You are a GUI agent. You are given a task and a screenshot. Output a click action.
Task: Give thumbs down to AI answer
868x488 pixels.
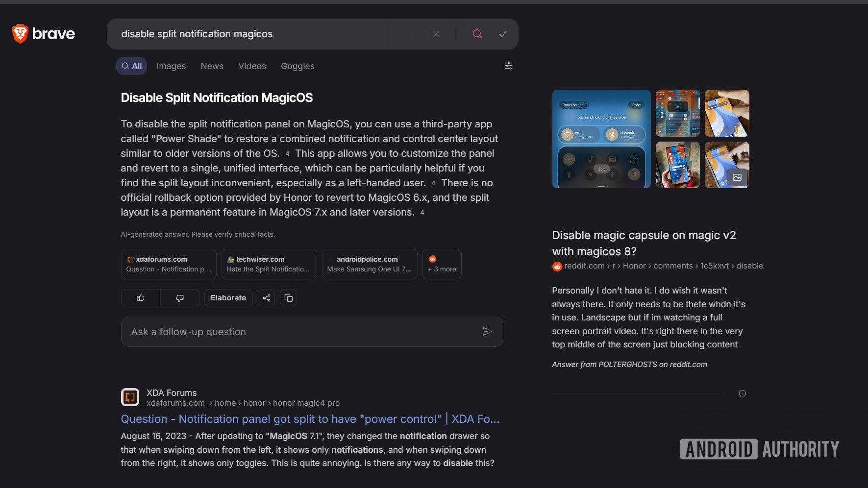[180, 298]
